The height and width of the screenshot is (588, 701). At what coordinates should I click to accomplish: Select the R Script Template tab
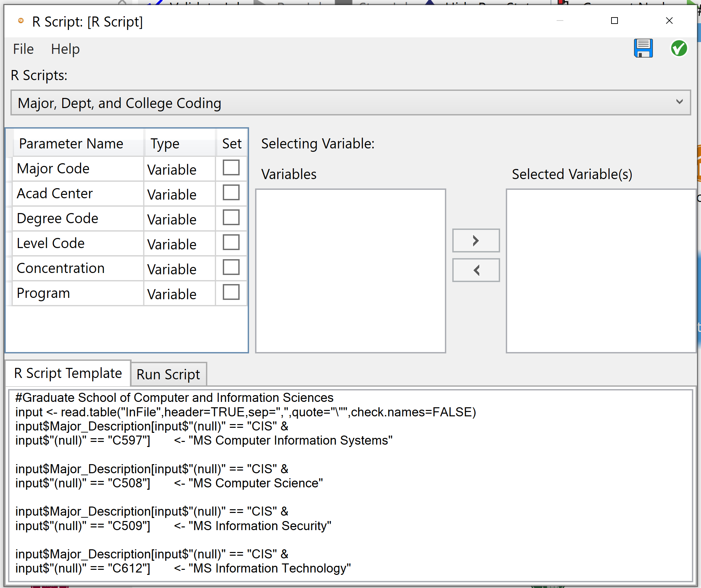point(68,373)
